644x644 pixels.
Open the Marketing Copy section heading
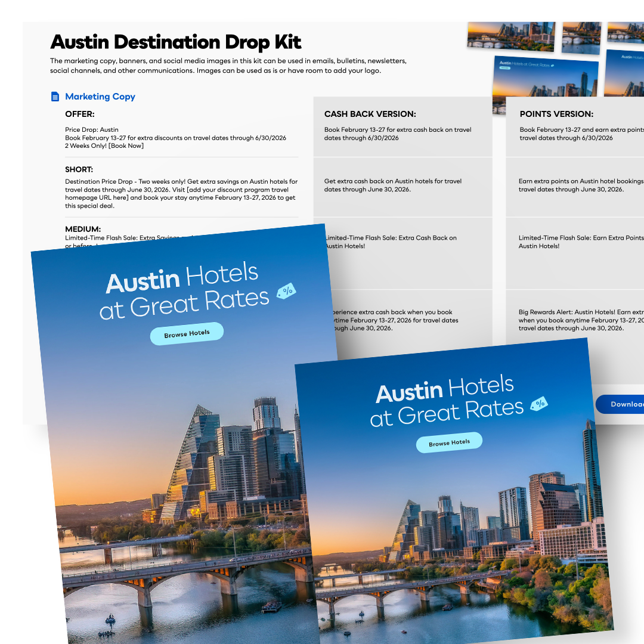point(100,97)
